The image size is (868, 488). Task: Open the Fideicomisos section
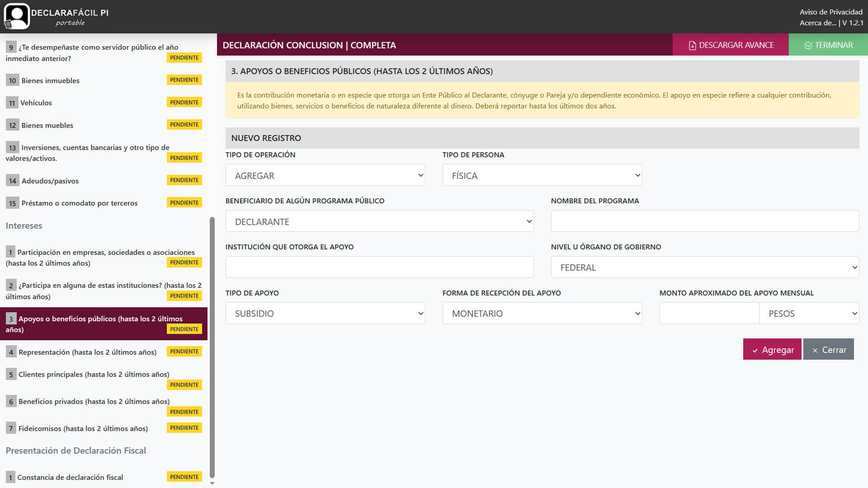(104, 428)
